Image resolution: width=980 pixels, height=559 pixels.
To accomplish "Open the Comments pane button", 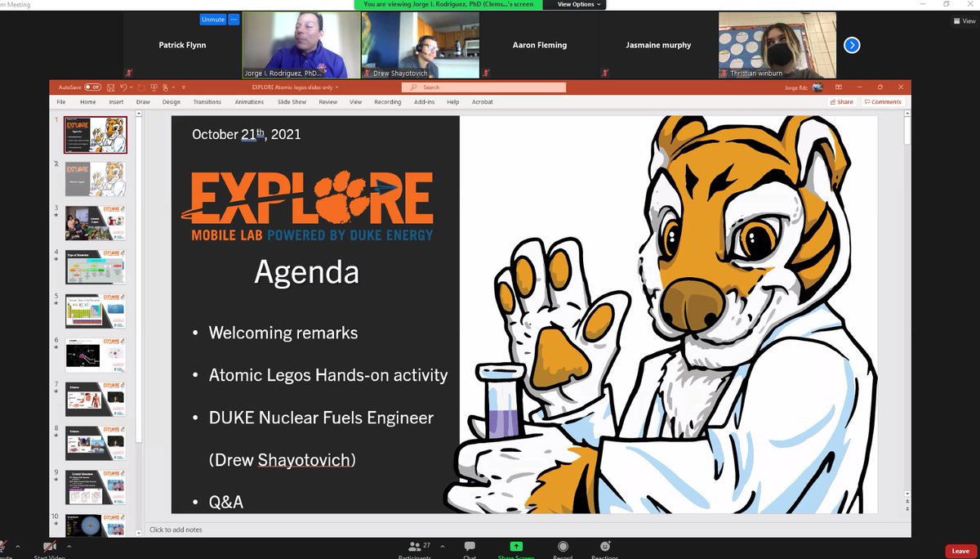I will (x=882, y=102).
